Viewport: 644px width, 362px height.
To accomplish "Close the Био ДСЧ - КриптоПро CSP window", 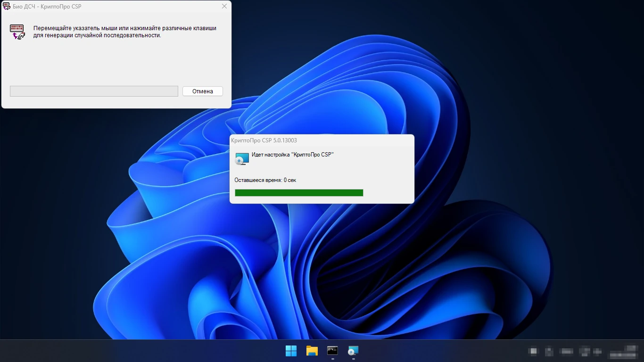I will [x=224, y=7].
